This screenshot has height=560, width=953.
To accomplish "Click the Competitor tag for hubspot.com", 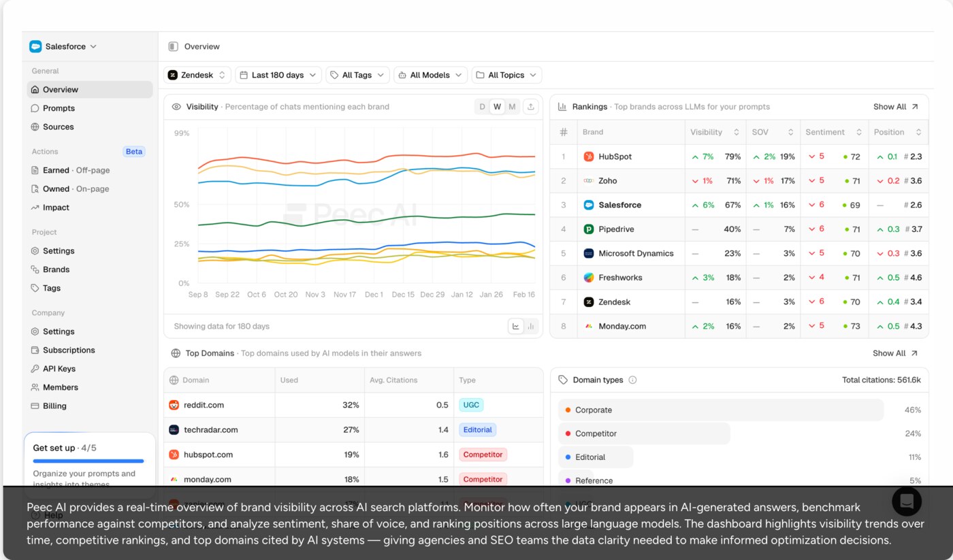I will click(x=483, y=455).
